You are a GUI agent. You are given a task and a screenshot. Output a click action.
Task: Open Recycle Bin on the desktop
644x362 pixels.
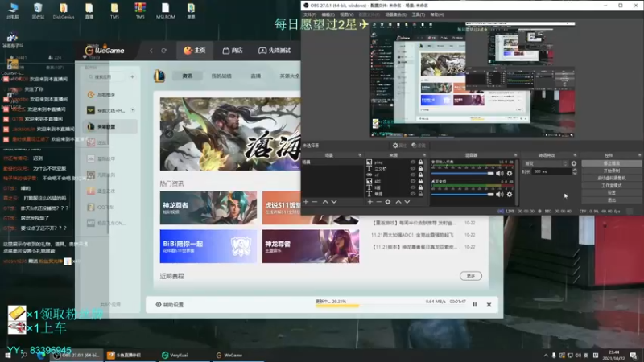pyautogui.click(x=38, y=11)
